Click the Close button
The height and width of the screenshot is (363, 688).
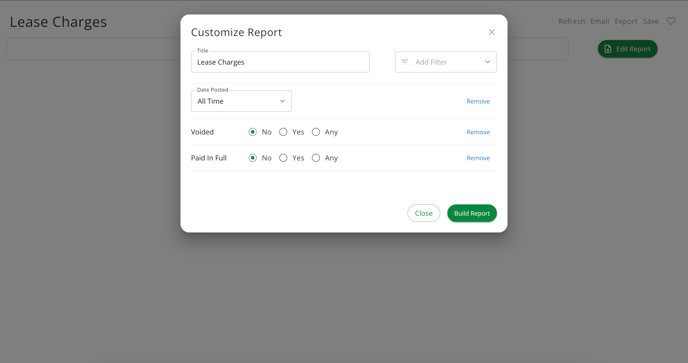[x=423, y=213]
